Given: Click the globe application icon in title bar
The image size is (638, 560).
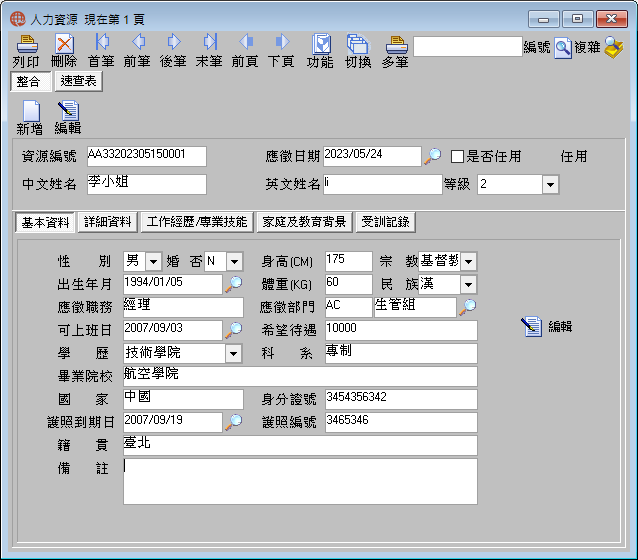Looking at the screenshot, I should (x=17, y=19).
